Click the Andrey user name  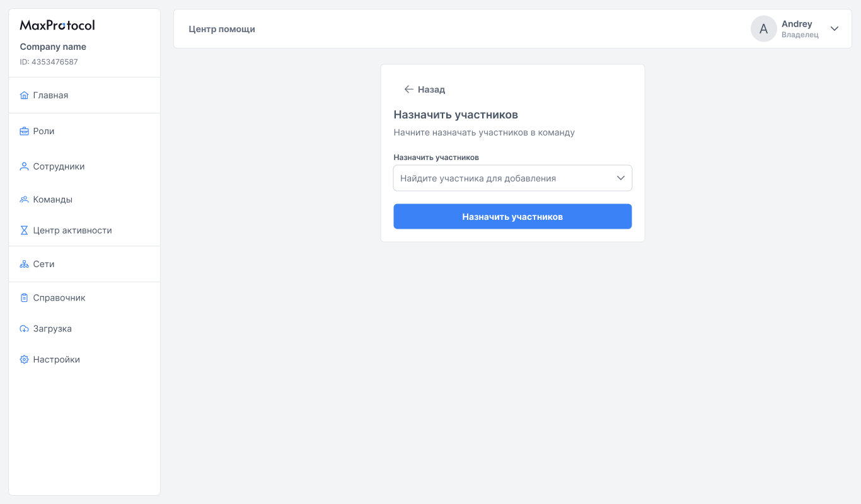point(797,24)
